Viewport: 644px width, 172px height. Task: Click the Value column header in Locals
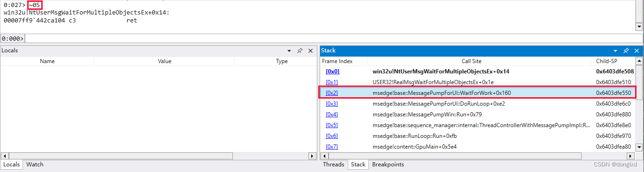coord(165,61)
